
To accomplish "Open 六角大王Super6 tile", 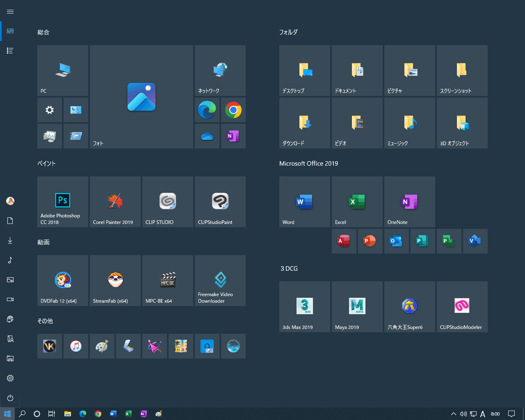I will click(x=410, y=307).
